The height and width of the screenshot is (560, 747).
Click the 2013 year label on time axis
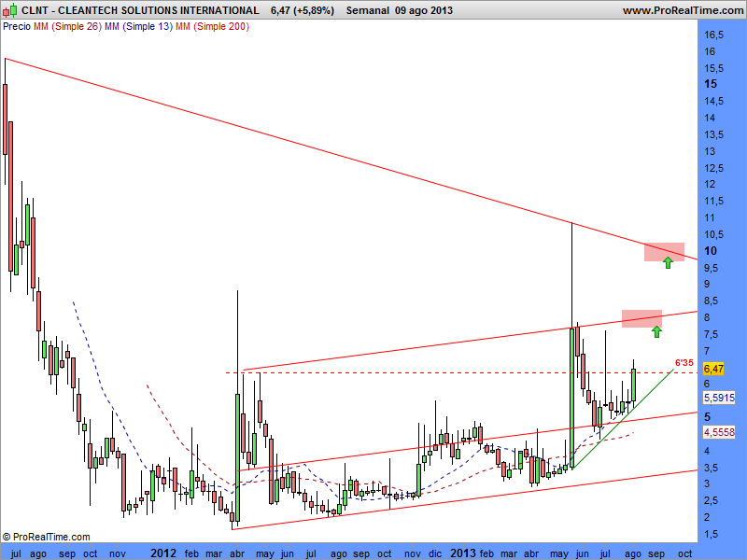pyautogui.click(x=463, y=553)
